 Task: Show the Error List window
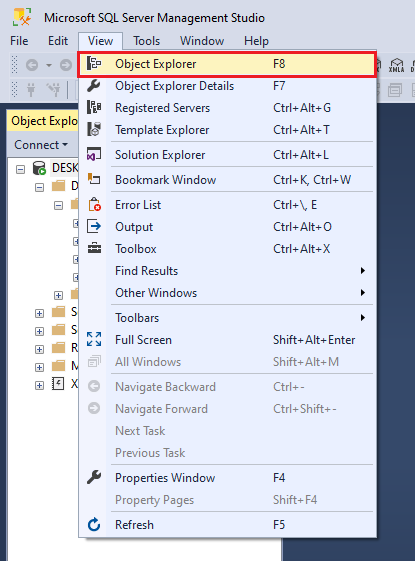pyautogui.click(x=227, y=205)
